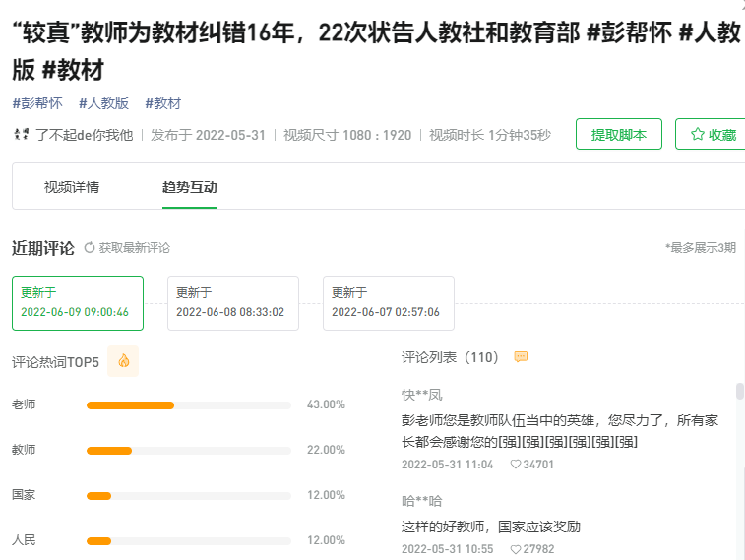Click the heart icon with 34701 likes
The image size is (745, 560).
pyautogui.click(x=515, y=465)
